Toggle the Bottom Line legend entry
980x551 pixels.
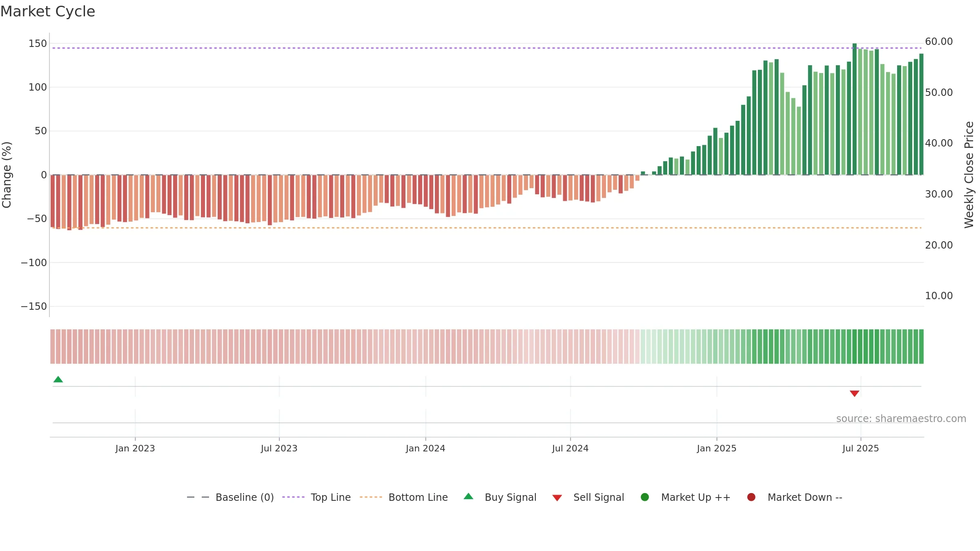(404, 497)
